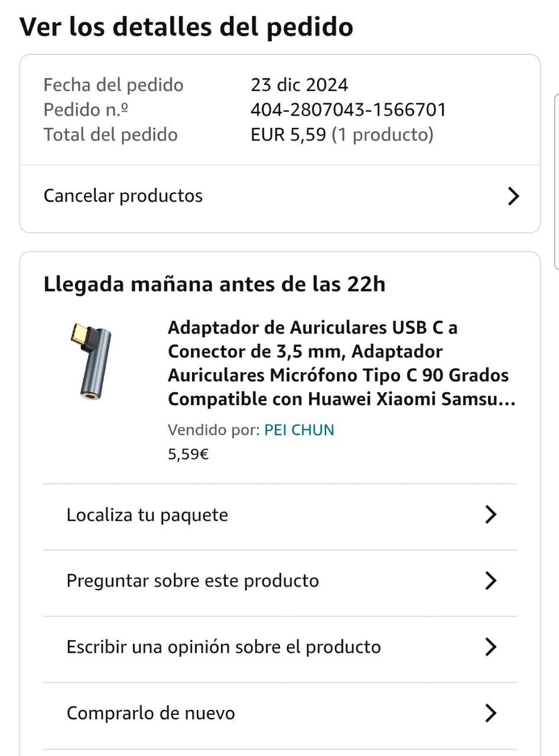559x756 pixels.
Task: Click the Localiza tu paquete arrow icon
Action: coord(490,515)
